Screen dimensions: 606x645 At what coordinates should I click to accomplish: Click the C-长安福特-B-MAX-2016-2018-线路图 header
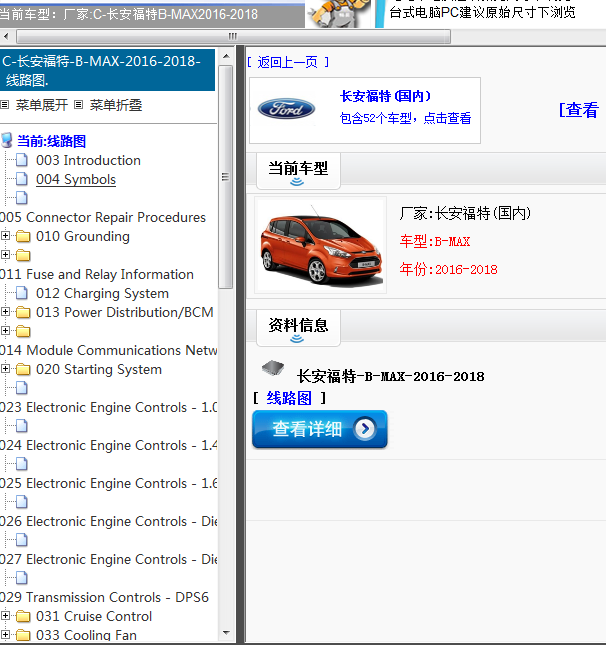pyautogui.click(x=107, y=70)
